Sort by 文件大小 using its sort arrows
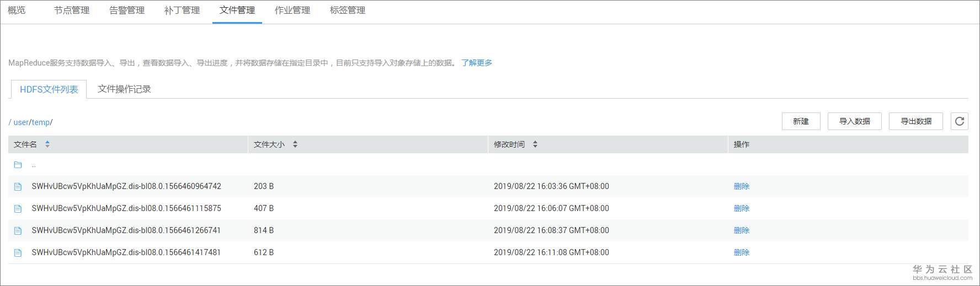Viewport: 980px width, 286px height. click(x=295, y=144)
